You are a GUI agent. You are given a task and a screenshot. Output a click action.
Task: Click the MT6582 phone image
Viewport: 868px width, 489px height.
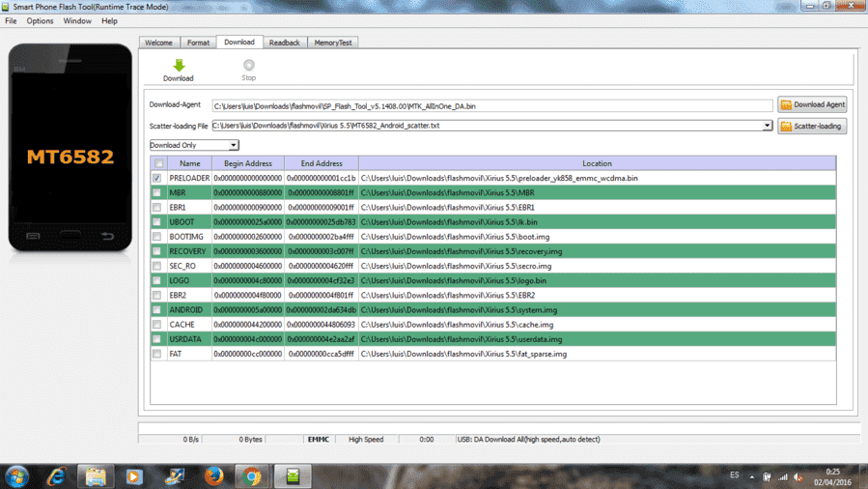click(70, 147)
